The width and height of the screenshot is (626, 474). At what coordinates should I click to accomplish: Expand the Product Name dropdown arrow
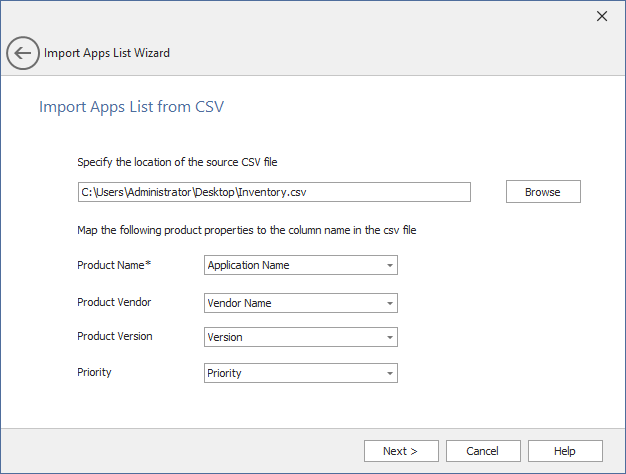389,266
